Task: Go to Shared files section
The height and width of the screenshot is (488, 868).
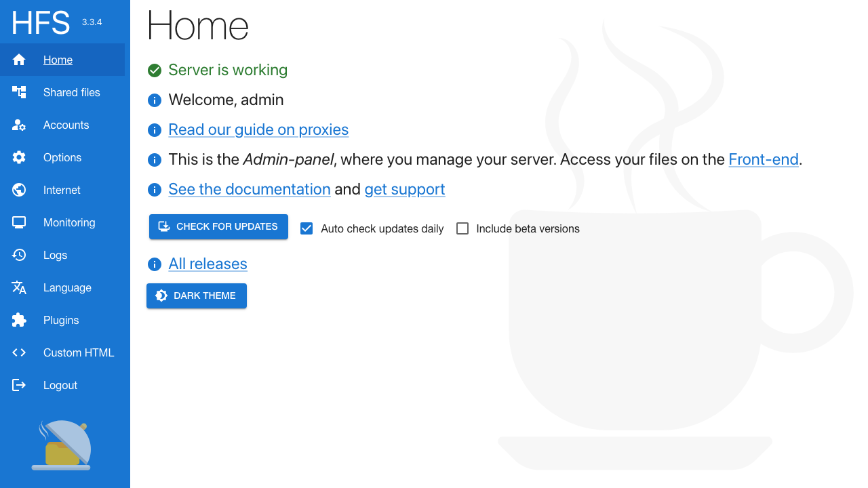Action: [62, 92]
